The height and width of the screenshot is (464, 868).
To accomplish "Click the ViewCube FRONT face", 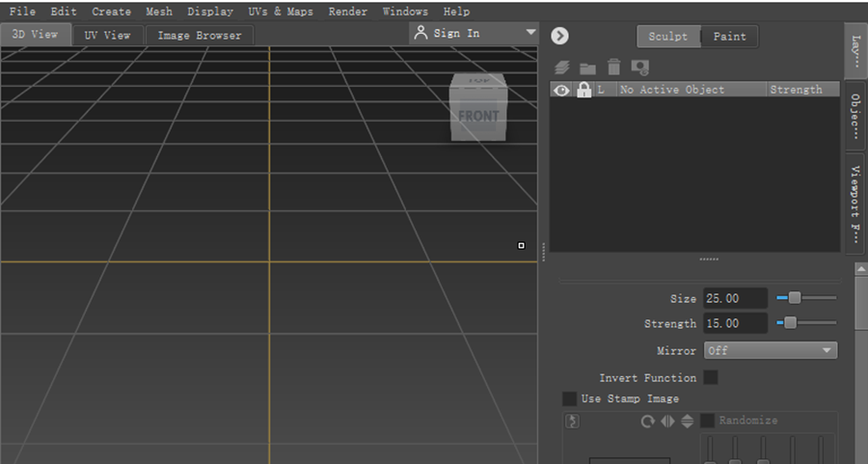I will pyautogui.click(x=478, y=115).
